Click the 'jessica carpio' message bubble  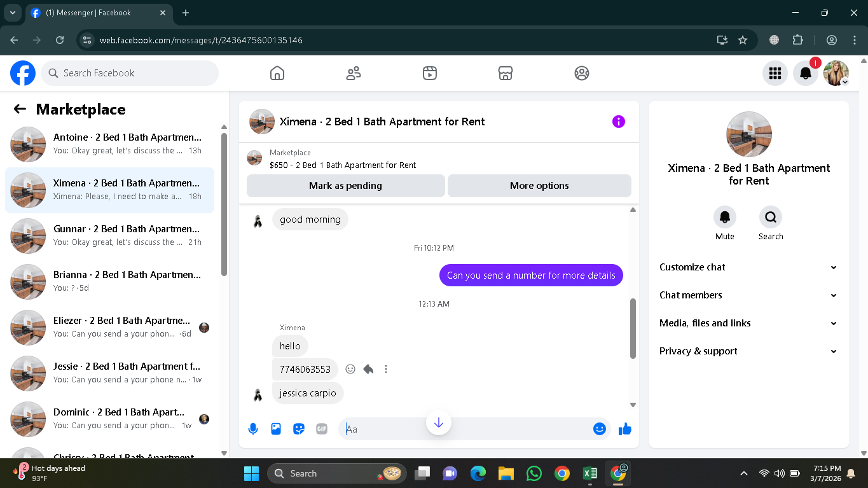308,393
